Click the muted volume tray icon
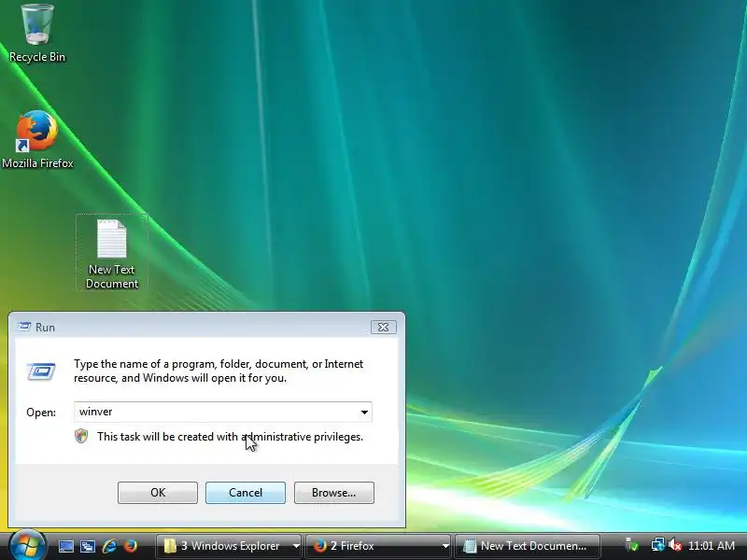This screenshot has height=560, width=747. [674, 545]
